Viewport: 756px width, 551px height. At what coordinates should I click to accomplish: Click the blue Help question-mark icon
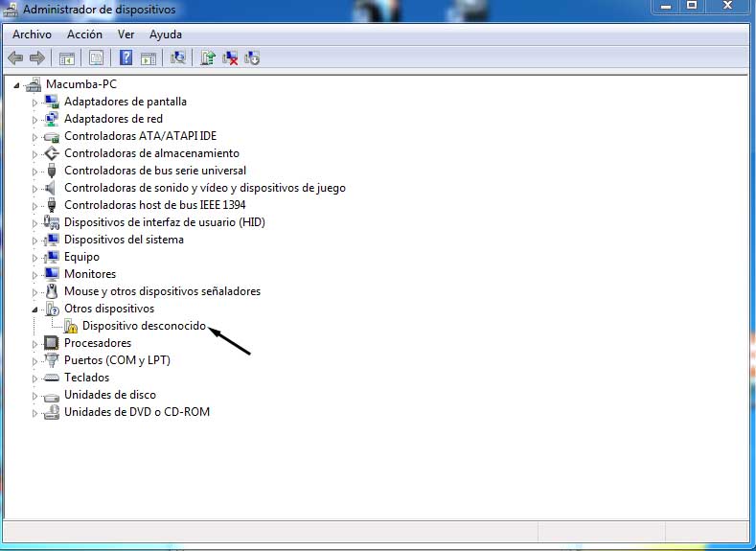(x=126, y=57)
